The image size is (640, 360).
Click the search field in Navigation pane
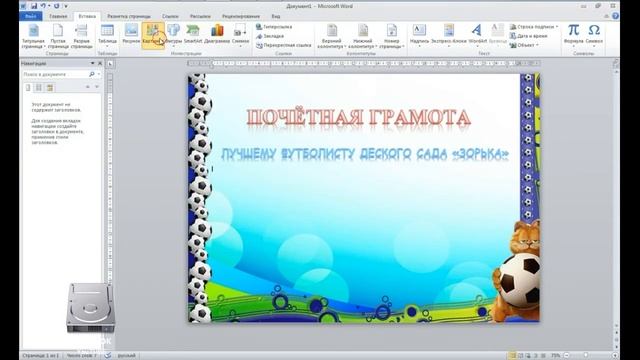coord(55,74)
